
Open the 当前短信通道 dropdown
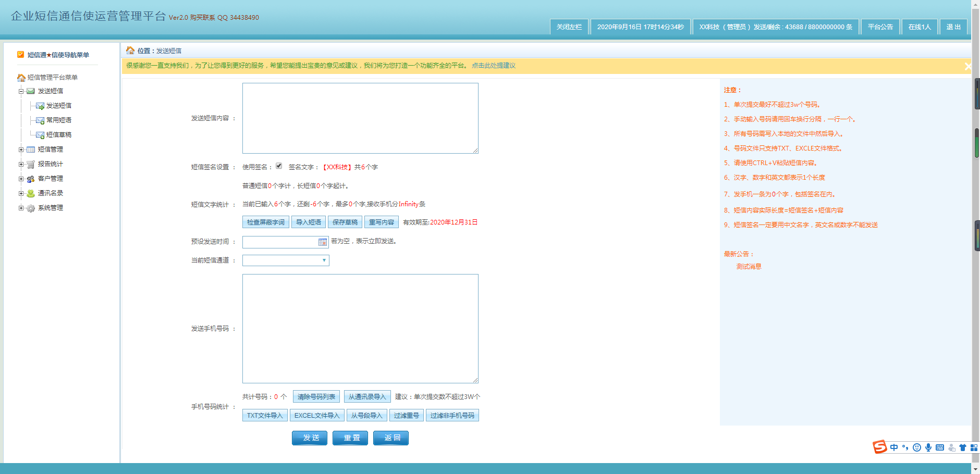286,260
